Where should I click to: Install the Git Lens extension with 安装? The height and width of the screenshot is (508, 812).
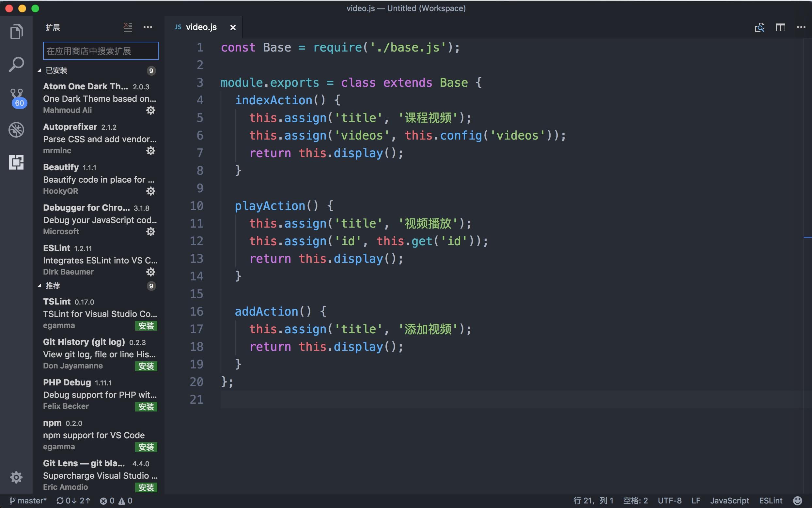tap(147, 487)
